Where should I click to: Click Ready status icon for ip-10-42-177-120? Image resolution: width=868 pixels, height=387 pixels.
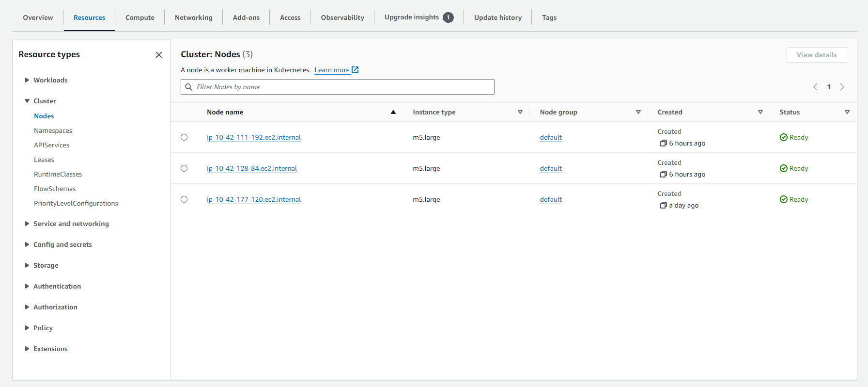[x=784, y=199]
